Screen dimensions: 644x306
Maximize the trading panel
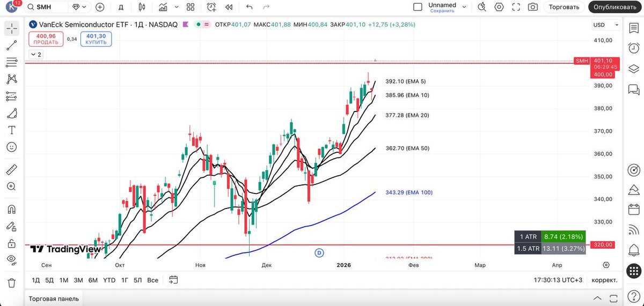[612, 298]
